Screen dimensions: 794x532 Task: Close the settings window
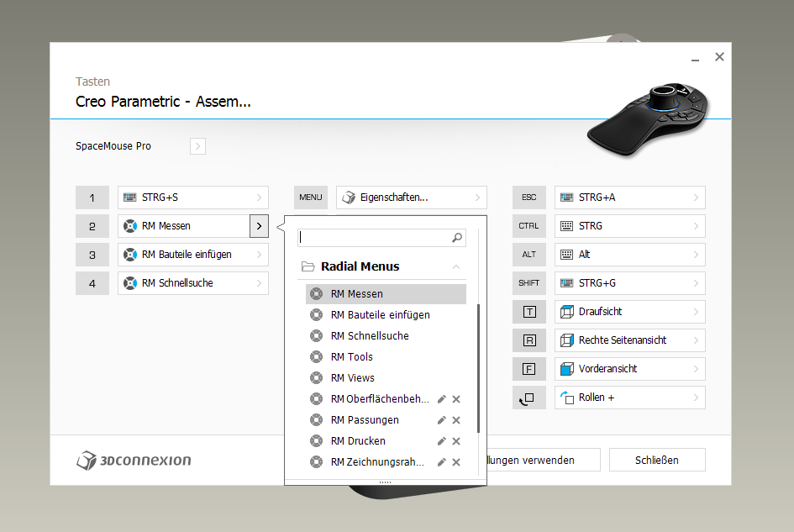(x=719, y=57)
